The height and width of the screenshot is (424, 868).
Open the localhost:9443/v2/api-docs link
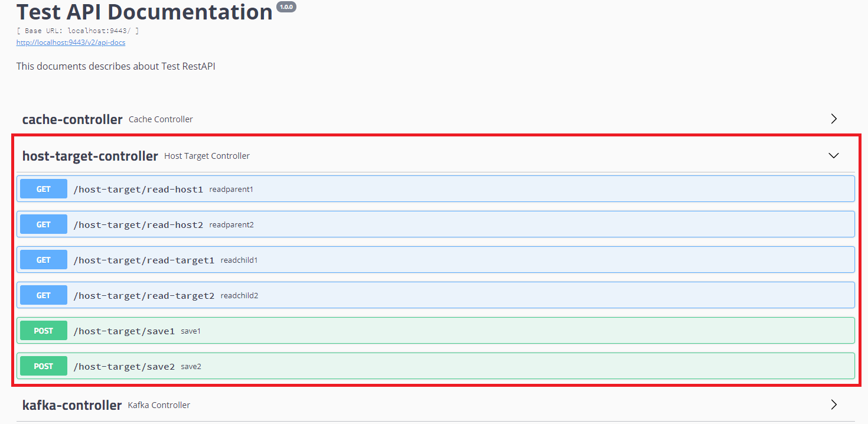coord(71,43)
